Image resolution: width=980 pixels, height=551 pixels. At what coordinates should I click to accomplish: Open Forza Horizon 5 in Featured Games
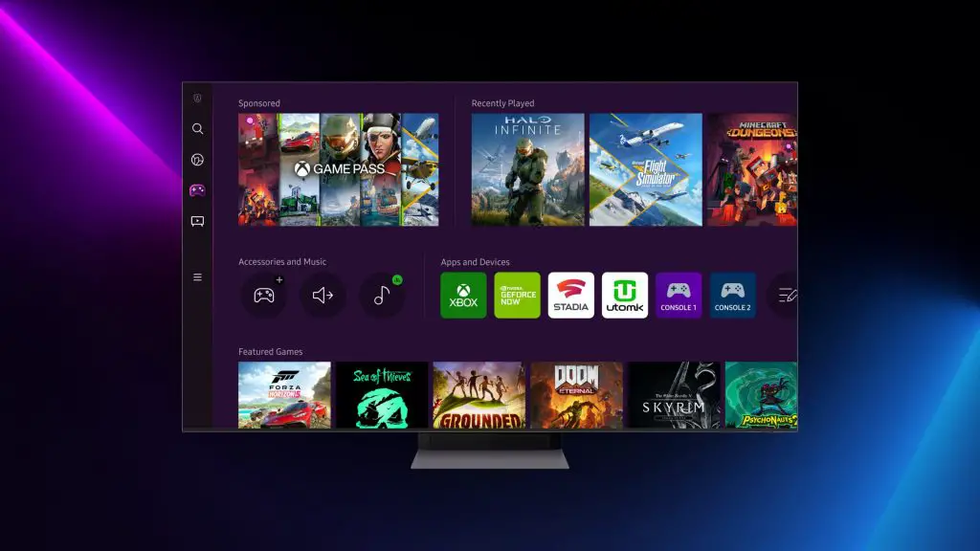(x=284, y=395)
